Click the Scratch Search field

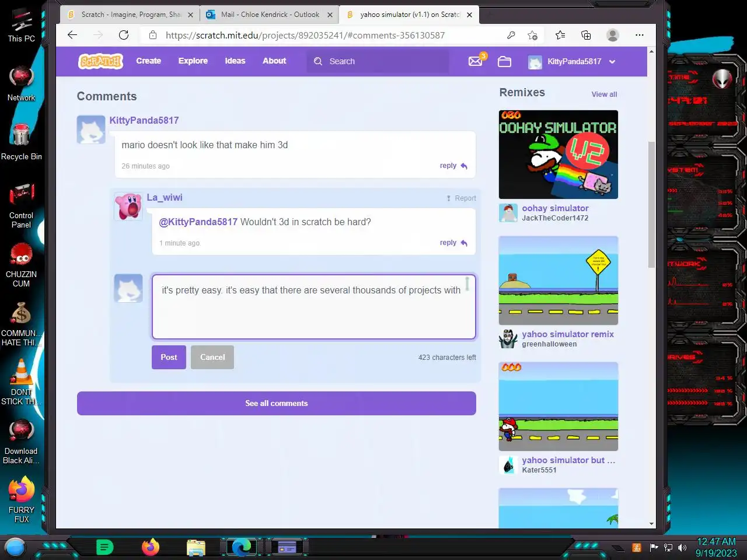coord(378,61)
